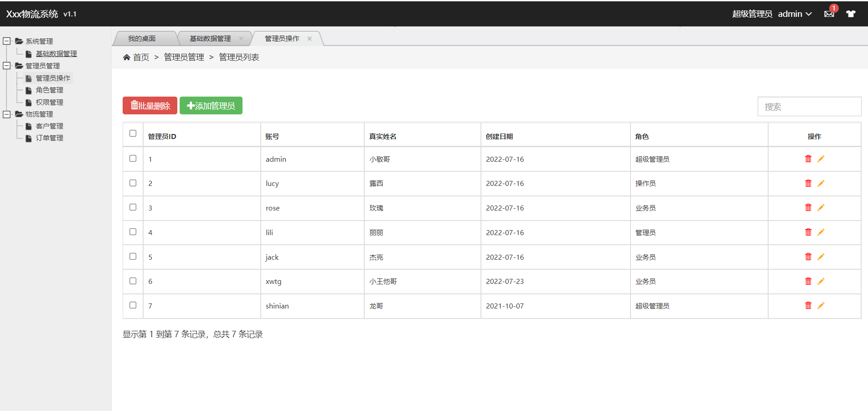The width and height of the screenshot is (868, 411).
Task: Open the mail notifications envelope icon
Action: [x=829, y=14]
